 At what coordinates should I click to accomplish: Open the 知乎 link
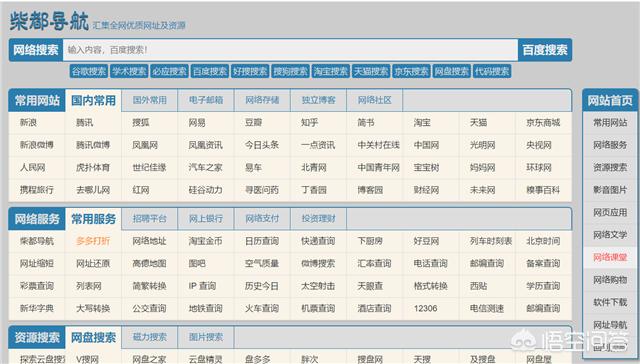click(309, 122)
